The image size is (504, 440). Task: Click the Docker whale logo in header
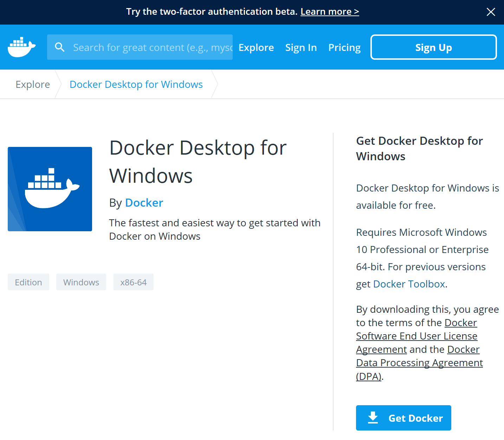pos(22,47)
